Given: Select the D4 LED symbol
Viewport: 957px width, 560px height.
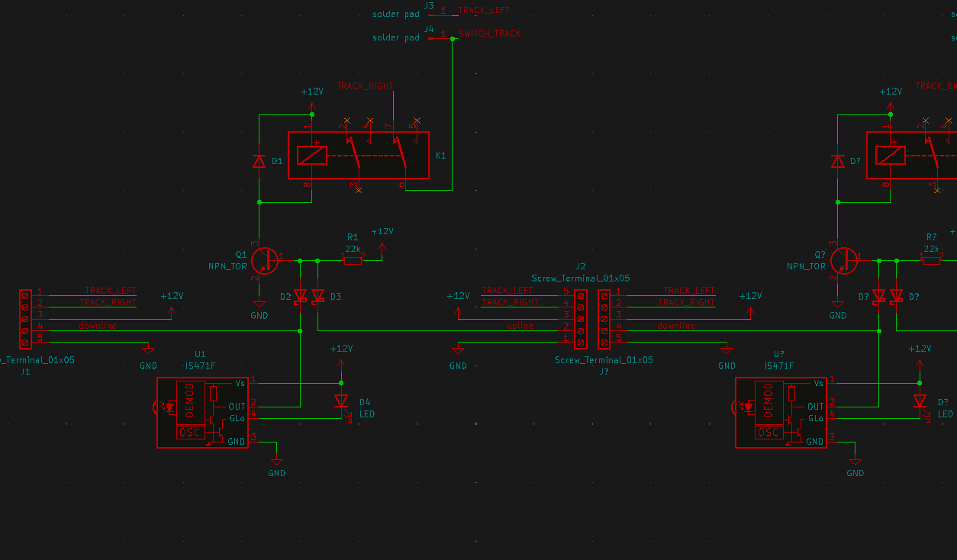Looking at the screenshot, I should coord(341,401).
